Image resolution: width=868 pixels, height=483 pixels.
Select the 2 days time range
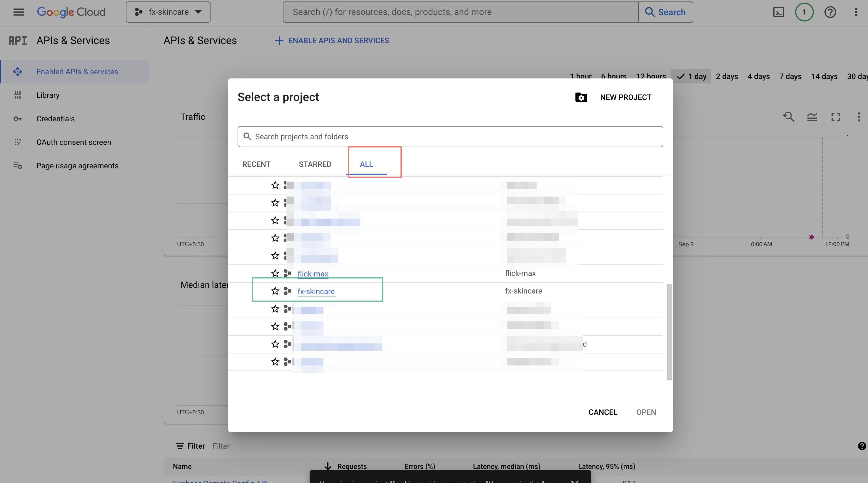point(727,76)
